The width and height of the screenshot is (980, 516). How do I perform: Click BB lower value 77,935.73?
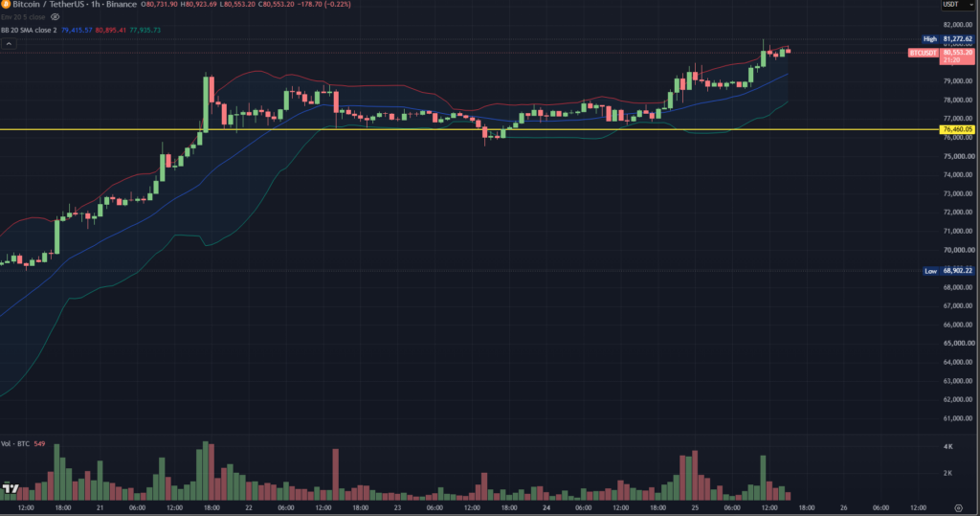[145, 30]
